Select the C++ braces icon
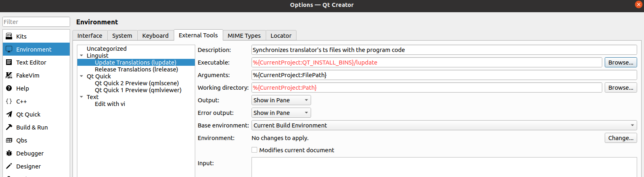 click(9, 101)
